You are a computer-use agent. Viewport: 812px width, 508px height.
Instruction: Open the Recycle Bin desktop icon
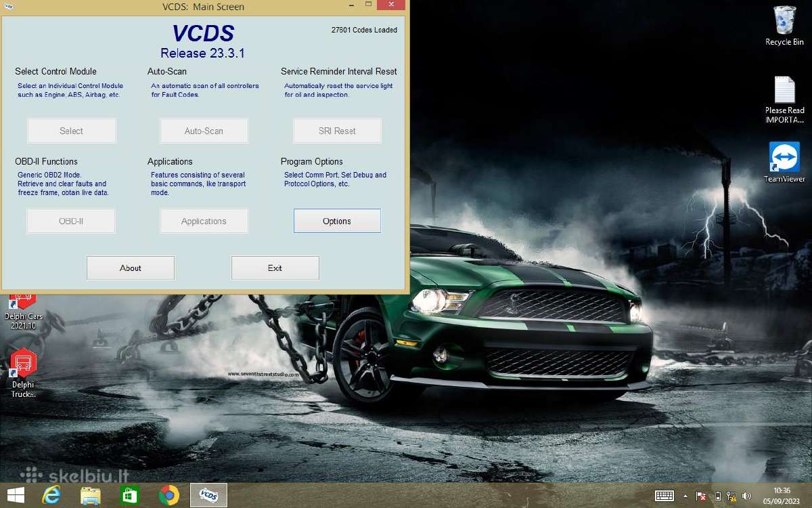(784, 26)
